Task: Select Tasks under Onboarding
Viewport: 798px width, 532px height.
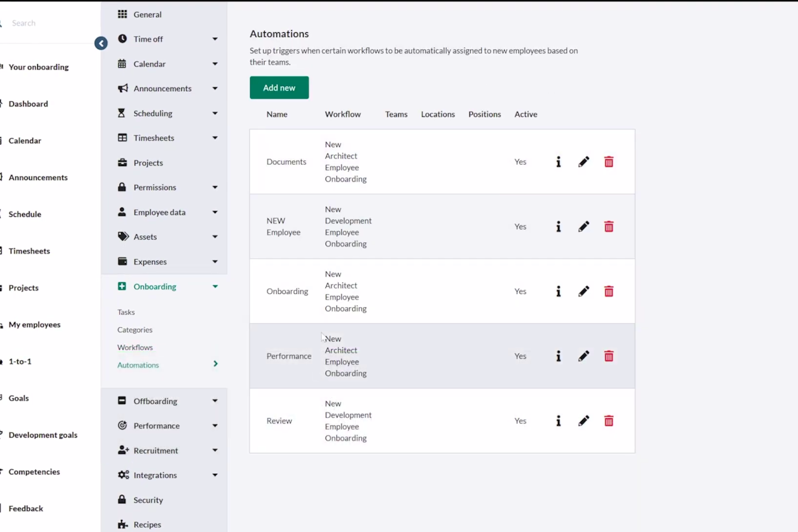Action: pyautogui.click(x=126, y=312)
